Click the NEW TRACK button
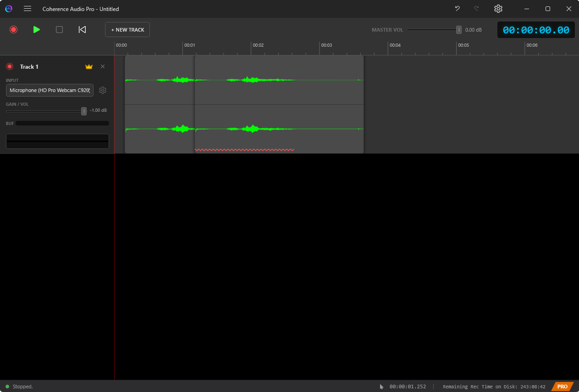The width and height of the screenshot is (579, 392). (x=127, y=29)
